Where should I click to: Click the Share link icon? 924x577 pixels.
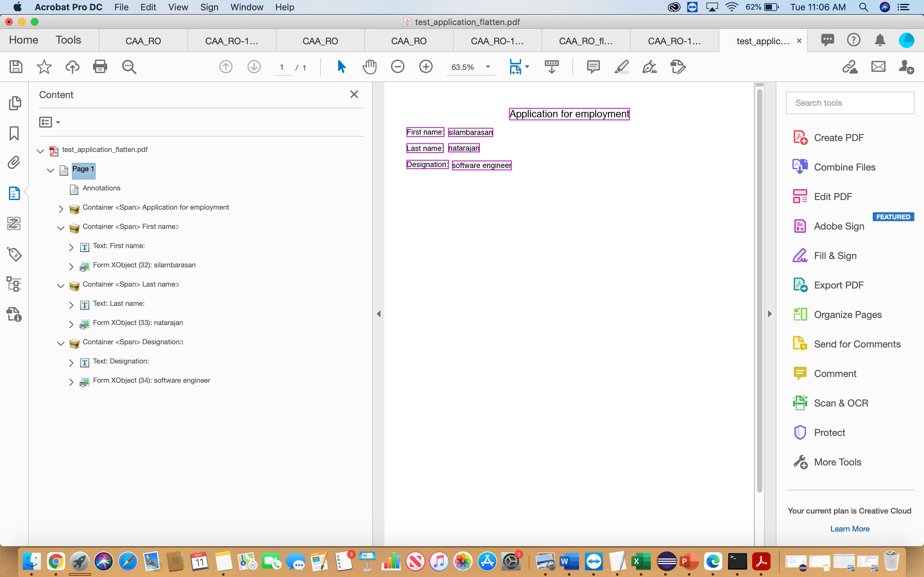coord(850,67)
